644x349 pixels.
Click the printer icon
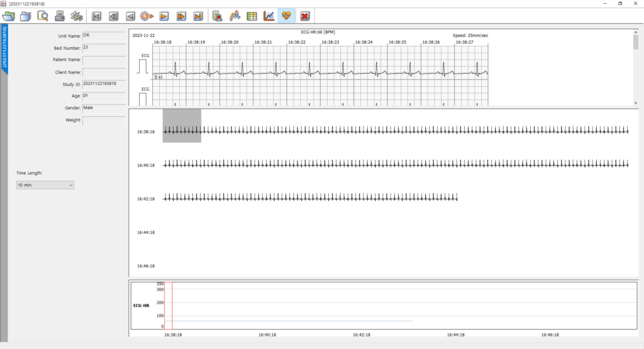[x=60, y=16]
